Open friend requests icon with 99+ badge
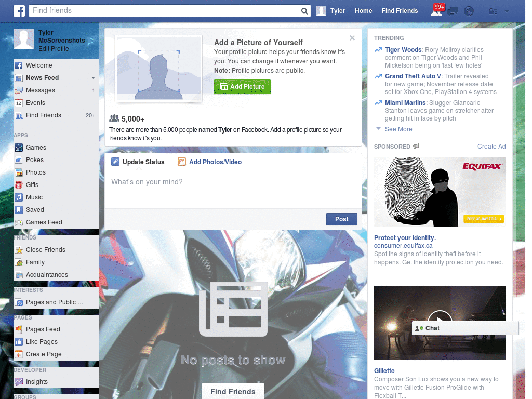This screenshot has height=399, width=532. pyautogui.click(x=436, y=10)
